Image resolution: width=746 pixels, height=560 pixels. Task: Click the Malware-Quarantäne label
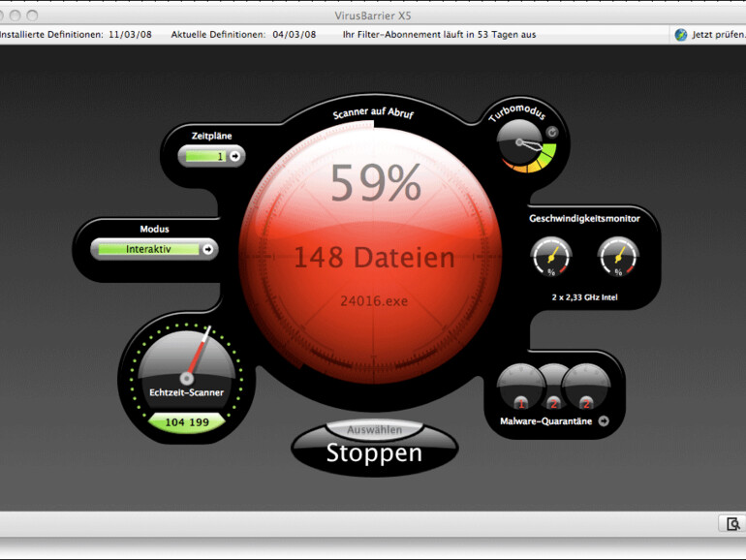(545, 421)
